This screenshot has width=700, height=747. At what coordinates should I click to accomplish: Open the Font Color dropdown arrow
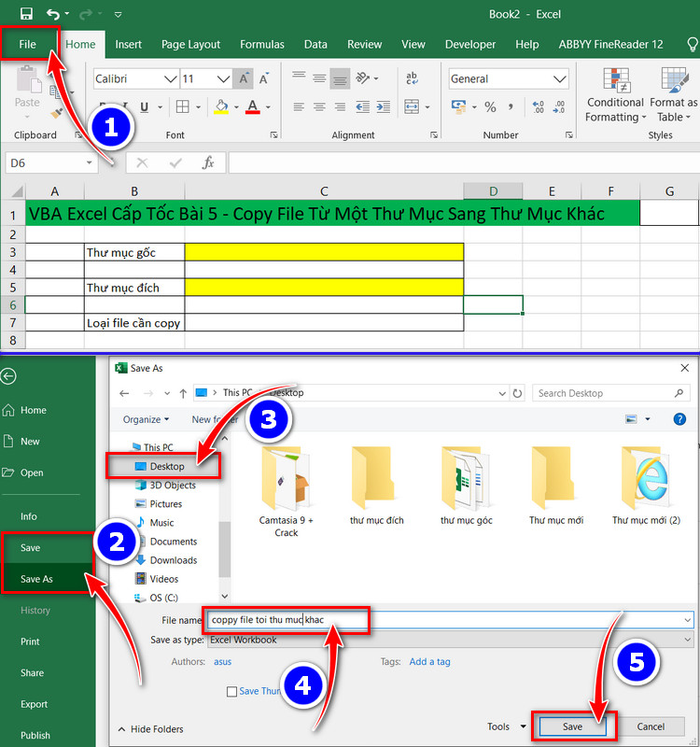tap(269, 107)
